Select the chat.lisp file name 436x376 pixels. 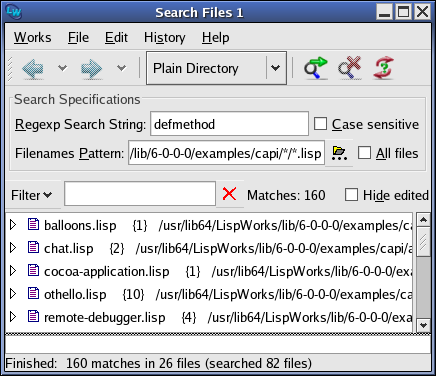[x=69, y=249]
